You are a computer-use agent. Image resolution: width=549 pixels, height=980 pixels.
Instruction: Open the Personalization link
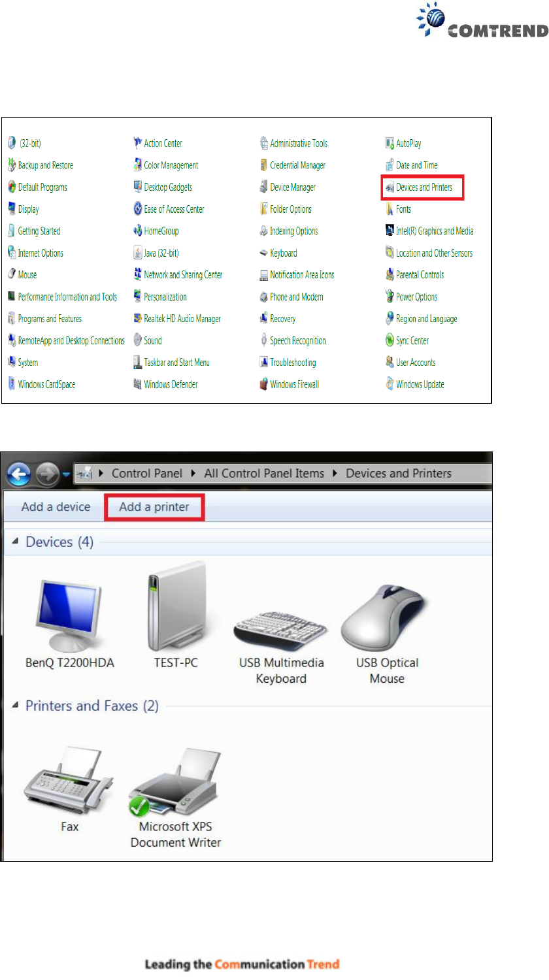click(x=165, y=297)
